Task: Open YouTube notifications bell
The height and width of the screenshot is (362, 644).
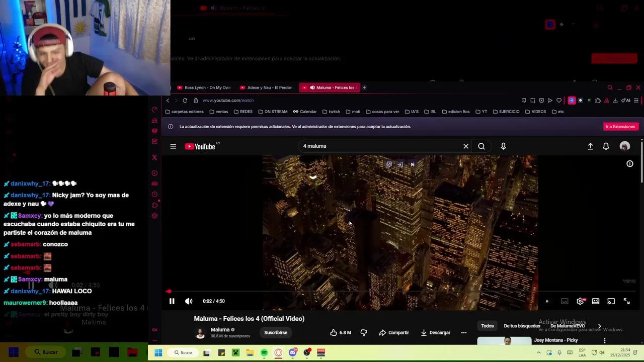Action: pyautogui.click(x=606, y=146)
